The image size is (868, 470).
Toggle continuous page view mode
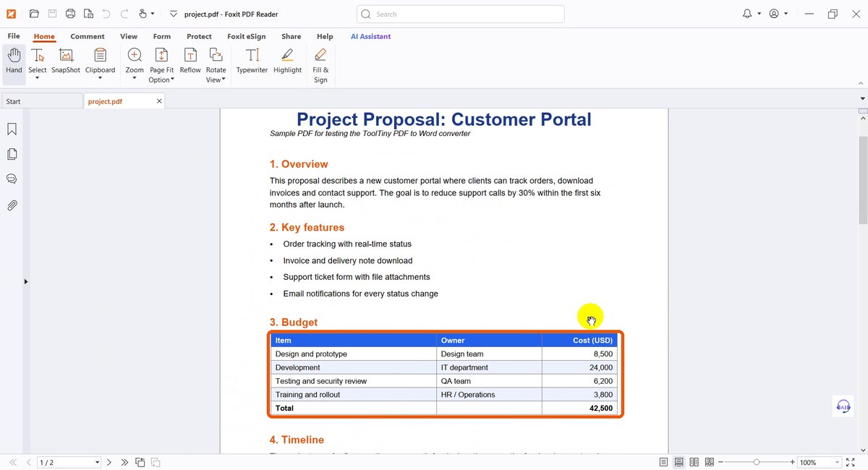coord(679,462)
